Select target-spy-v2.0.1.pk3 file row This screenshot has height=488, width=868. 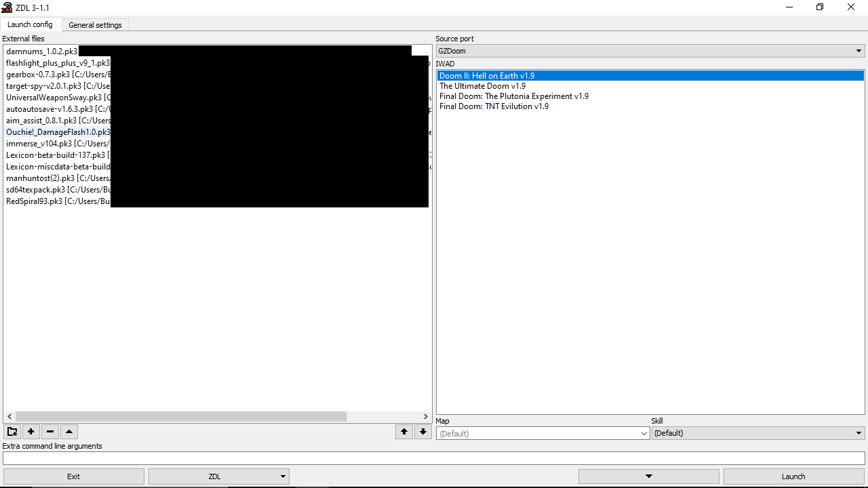pos(217,86)
